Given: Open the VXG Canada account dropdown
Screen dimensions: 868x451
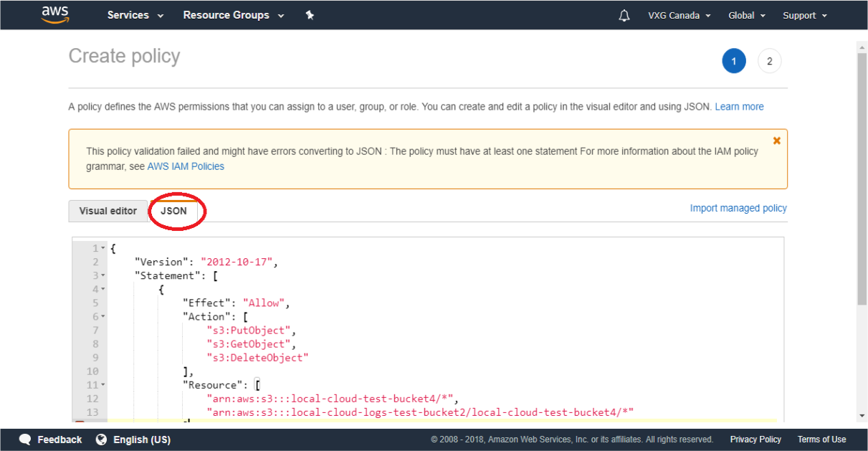Looking at the screenshot, I should [679, 16].
